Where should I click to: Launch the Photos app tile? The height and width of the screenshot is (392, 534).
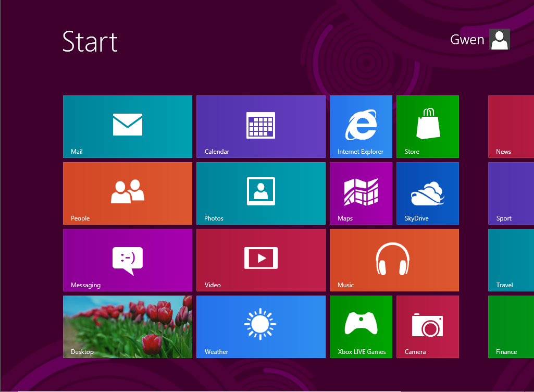click(x=260, y=193)
